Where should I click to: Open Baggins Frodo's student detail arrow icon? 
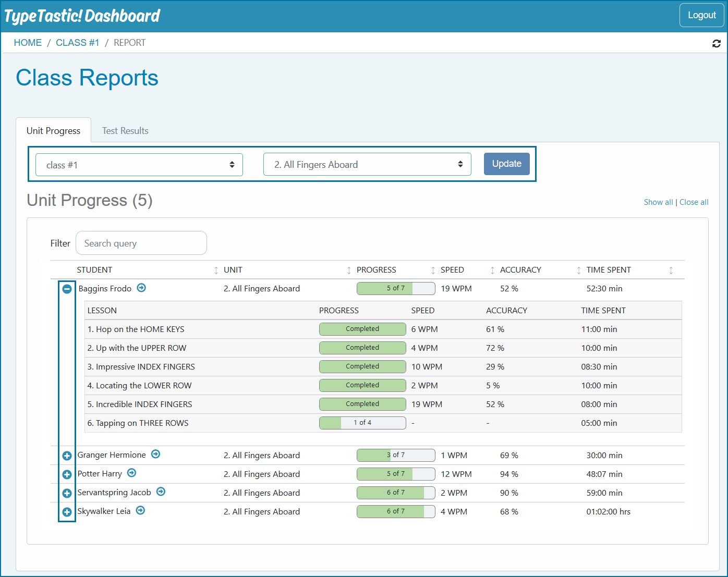[x=141, y=288]
